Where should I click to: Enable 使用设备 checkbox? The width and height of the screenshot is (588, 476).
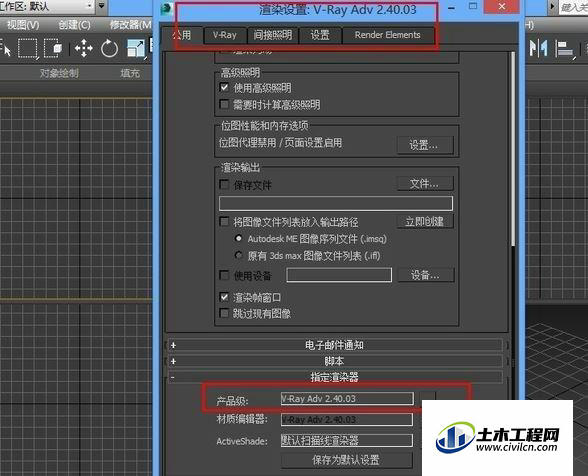point(224,276)
